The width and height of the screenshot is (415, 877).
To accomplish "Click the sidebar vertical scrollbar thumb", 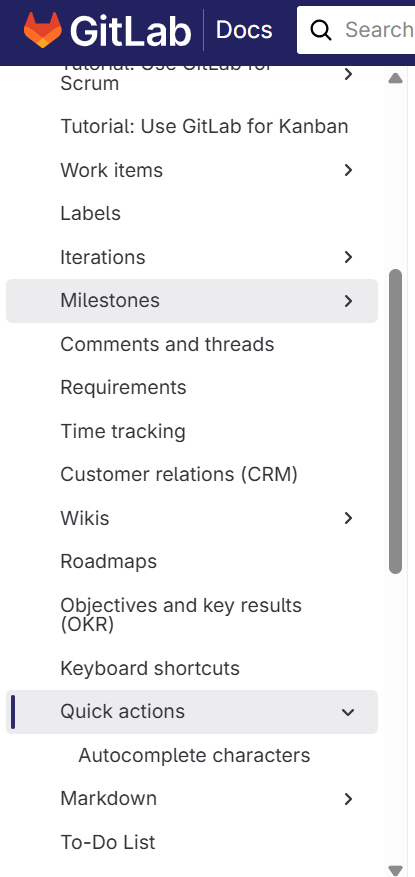I will click(x=395, y=422).
